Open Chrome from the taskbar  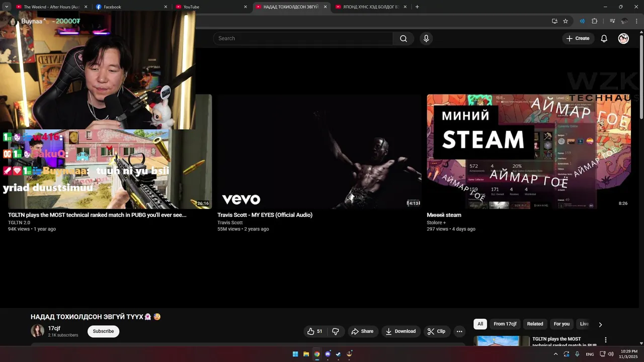317,354
